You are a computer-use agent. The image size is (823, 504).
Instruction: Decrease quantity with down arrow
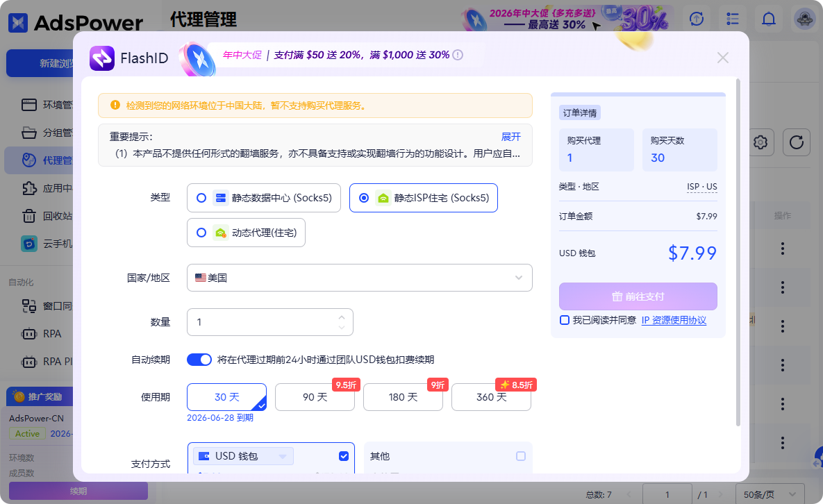pyautogui.click(x=342, y=327)
